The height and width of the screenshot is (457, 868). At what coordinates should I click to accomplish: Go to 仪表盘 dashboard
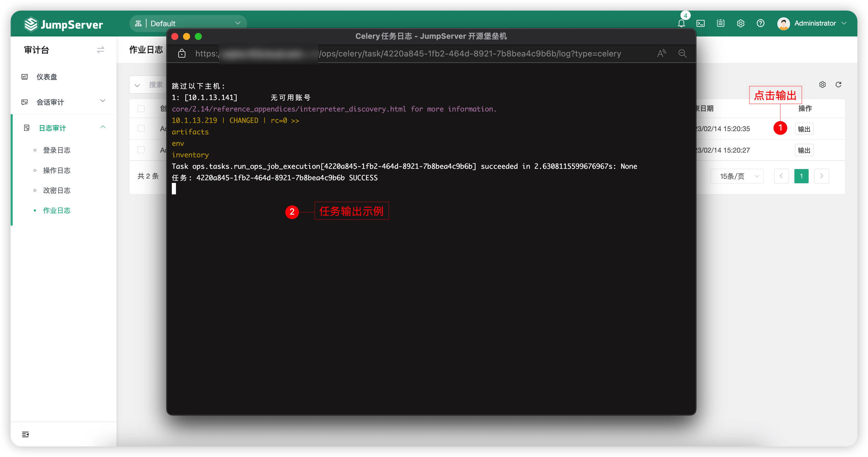pyautogui.click(x=46, y=77)
